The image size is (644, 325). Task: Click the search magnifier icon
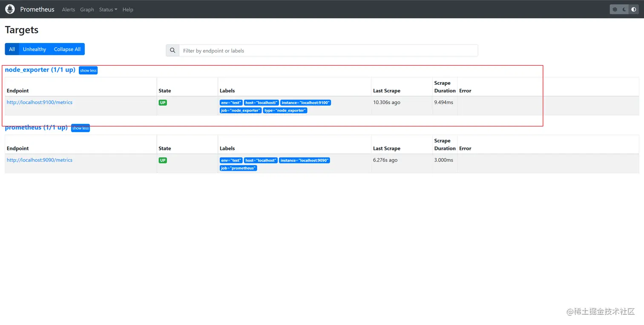point(172,50)
